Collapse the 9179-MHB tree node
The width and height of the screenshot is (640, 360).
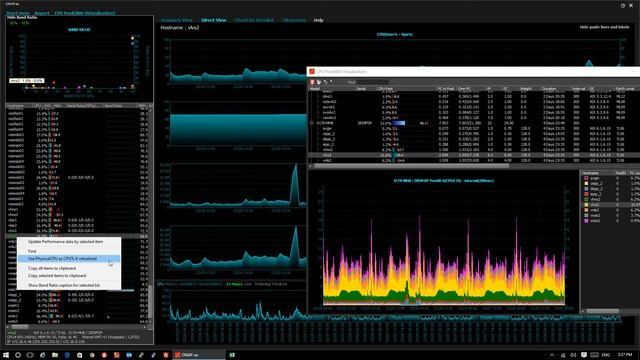pyautogui.click(x=312, y=123)
